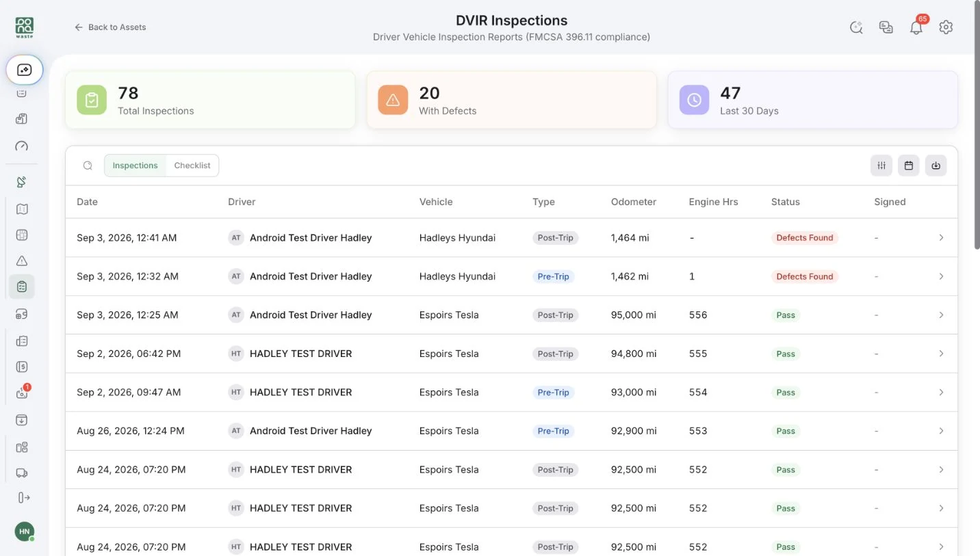Image resolution: width=980 pixels, height=556 pixels.
Task: Sort by the Status column header
Action: coord(786,202)
